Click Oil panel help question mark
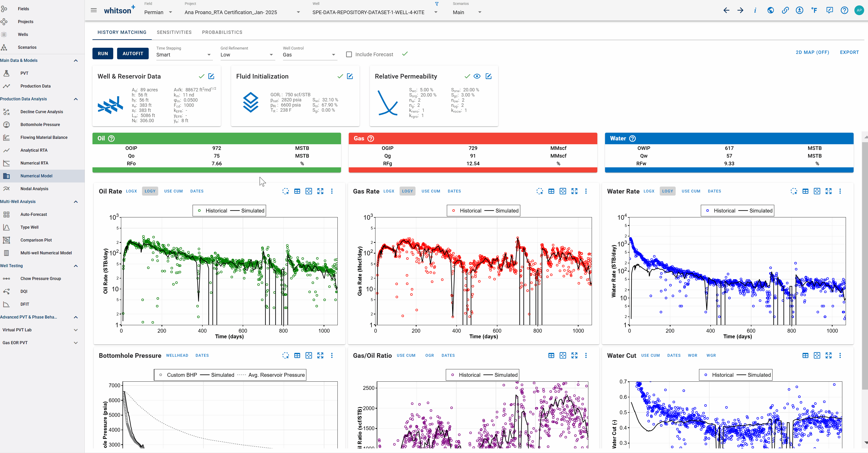 tap(111, 138)
